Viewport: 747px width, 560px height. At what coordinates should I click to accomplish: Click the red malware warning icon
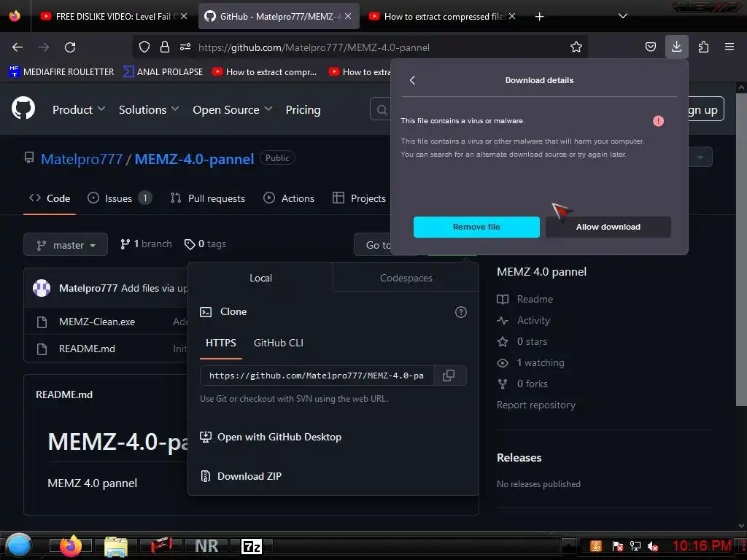(659, 121)
